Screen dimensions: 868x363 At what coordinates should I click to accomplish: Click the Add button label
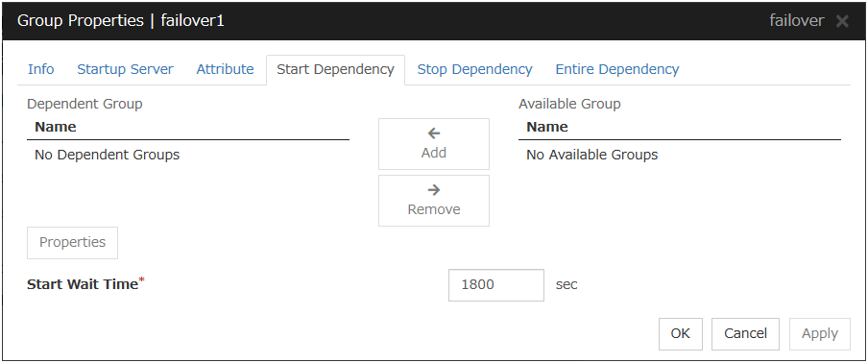pyautogui.click(x=434, y=153)
